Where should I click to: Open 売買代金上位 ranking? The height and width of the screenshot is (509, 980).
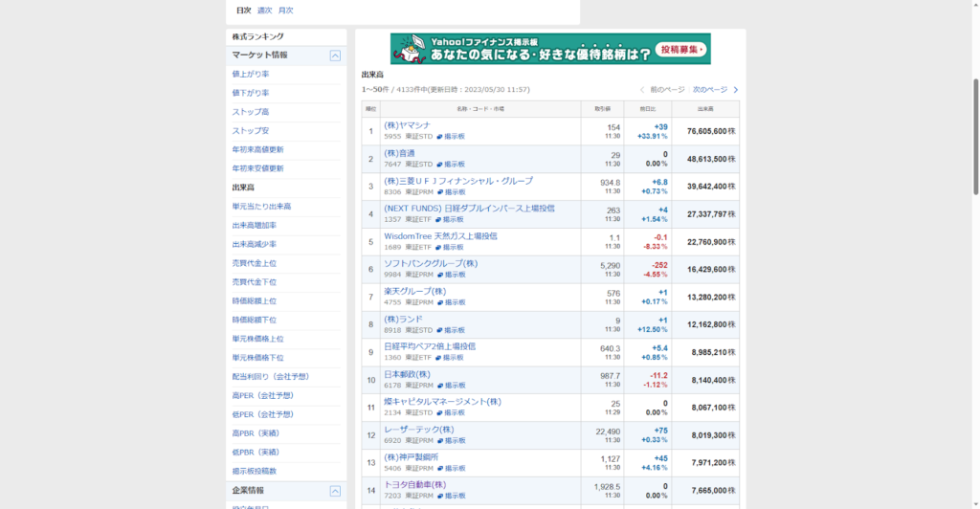[255, 263]
